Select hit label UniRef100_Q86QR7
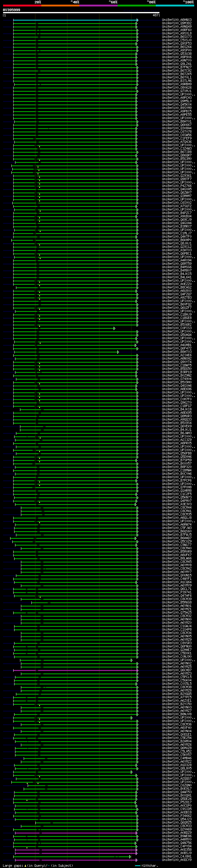197x868 pixels. tap(177, 155)
